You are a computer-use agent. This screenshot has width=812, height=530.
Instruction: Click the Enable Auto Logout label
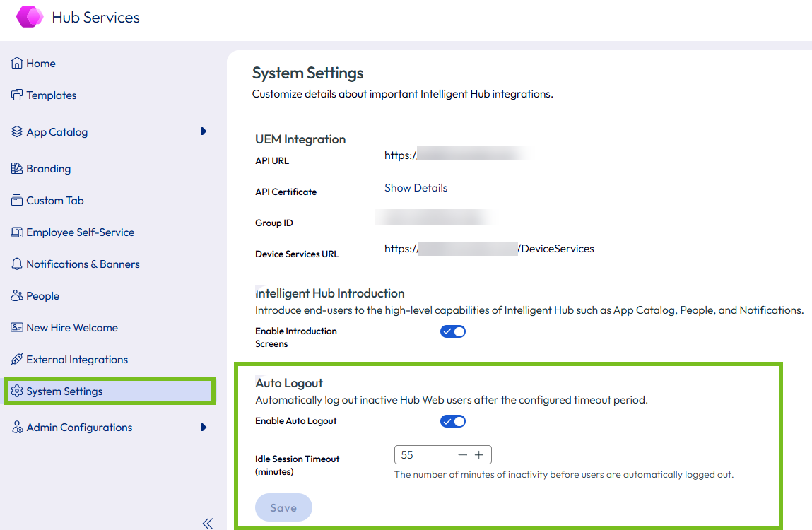(295, 420)
